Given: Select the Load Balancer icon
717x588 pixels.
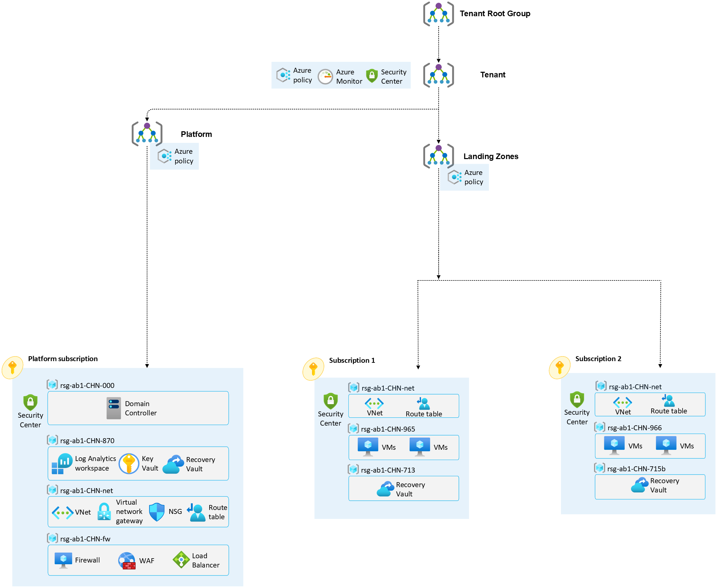Looking at the screenshot, I should coord(181,560).
